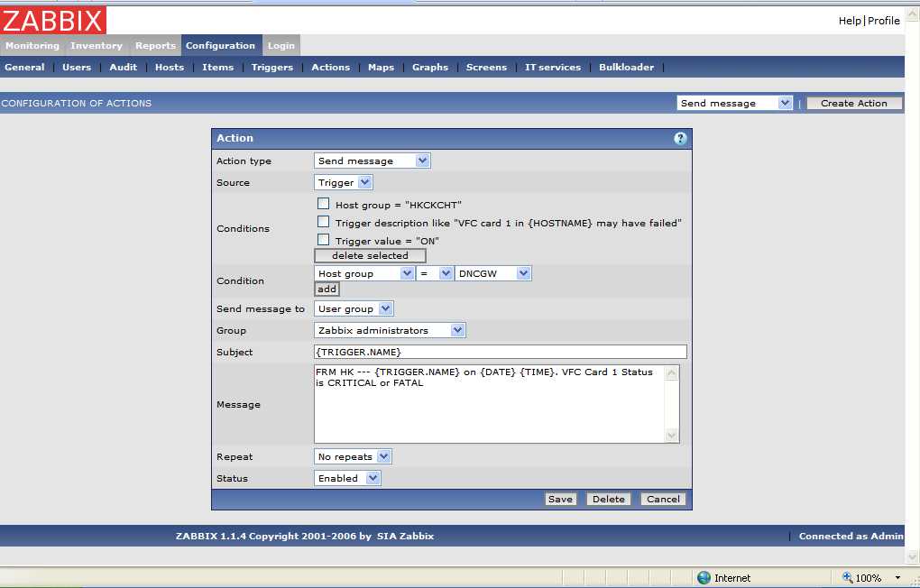Switch to the Monitoring tab

pyautogui.click(x=32, y=46)
